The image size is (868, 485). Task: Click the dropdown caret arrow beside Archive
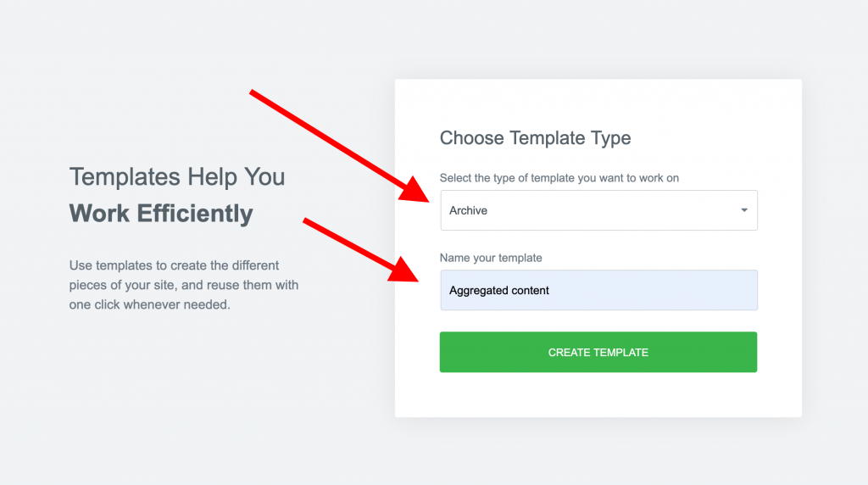(x=743, y=210)
